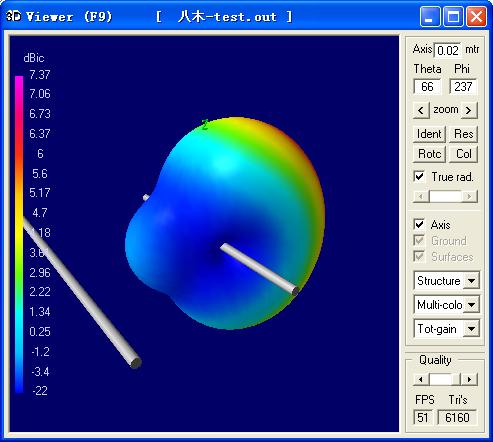Click the Rotc button
This screenshot has width=493, height=442.
(x=429, y=154)
